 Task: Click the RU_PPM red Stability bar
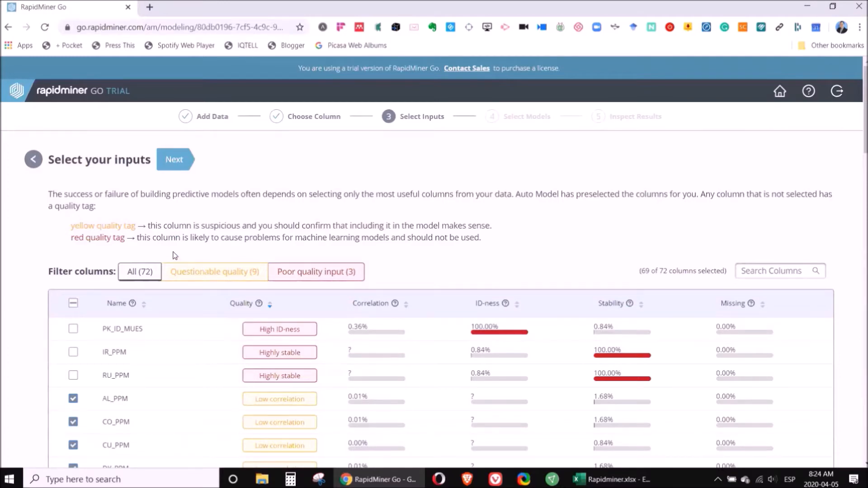coord(622,379)
